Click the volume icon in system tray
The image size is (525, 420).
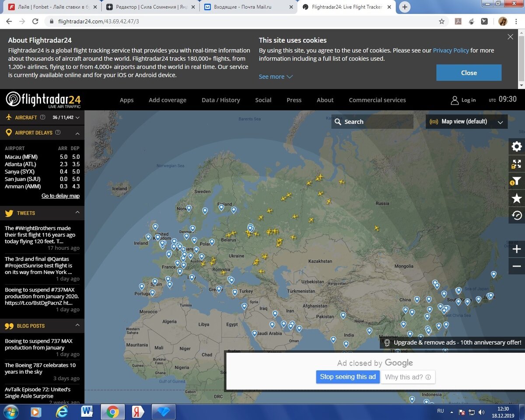(482, 412)
